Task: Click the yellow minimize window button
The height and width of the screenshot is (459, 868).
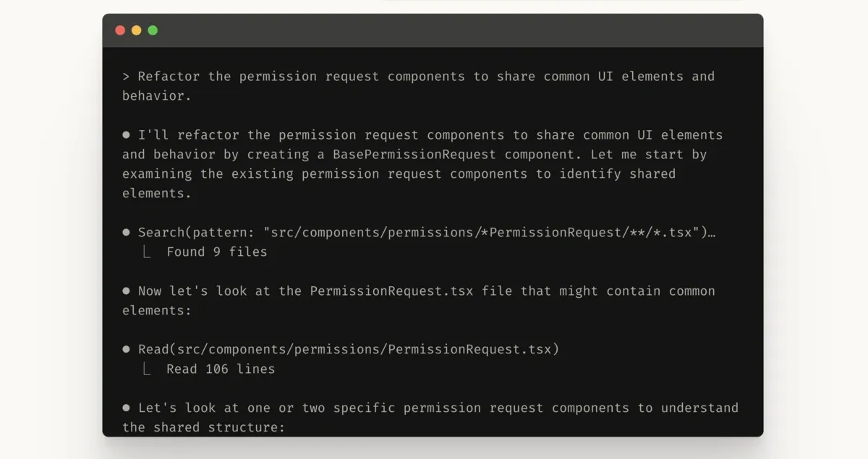Action: pos(136,30)
